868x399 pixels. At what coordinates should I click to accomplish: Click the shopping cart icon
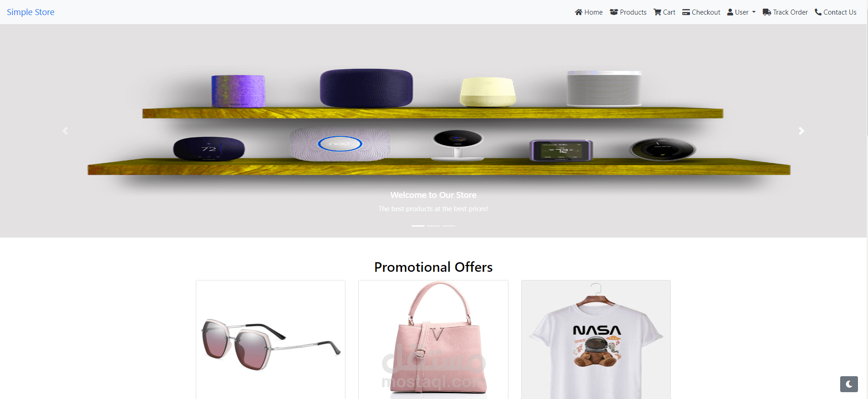pyautogui.click(x=658, y=12)
